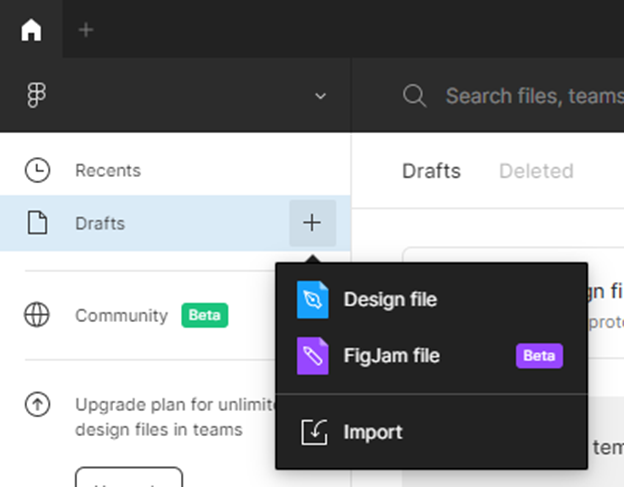Viewport: 624px width, 487px height.
Task: Click Upgrade plan for unlimited design files text
Action: [175, 417]
